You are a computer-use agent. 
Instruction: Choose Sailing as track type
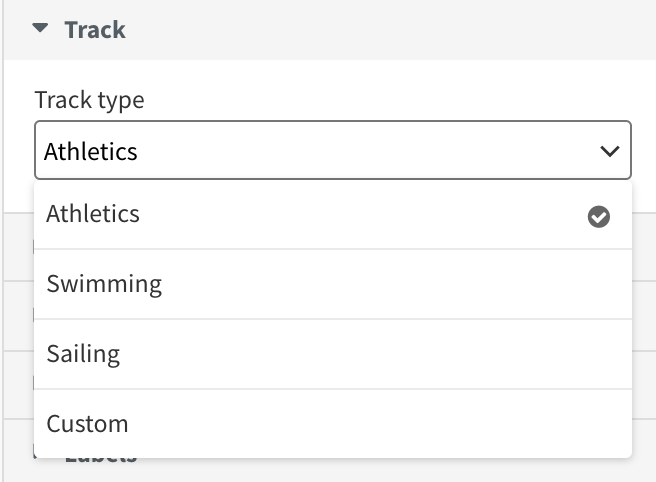tap(333, 354)
